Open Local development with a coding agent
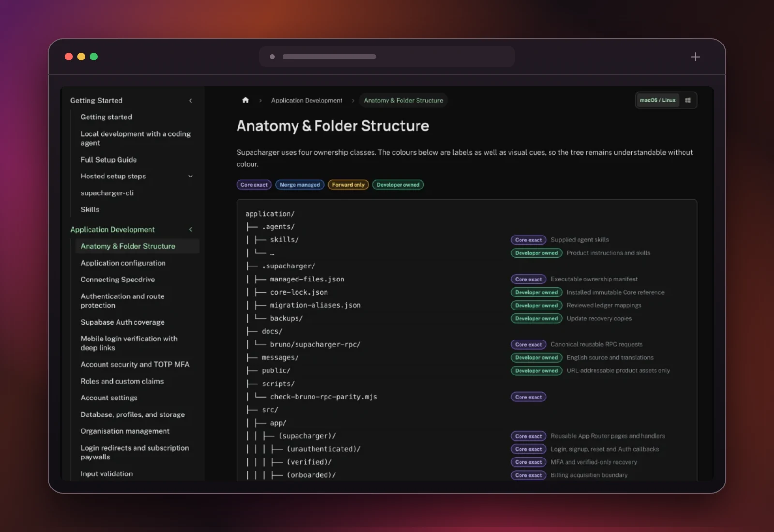This screenshot has width=774, height=532. pyautogui.click(x=135, y=138)
